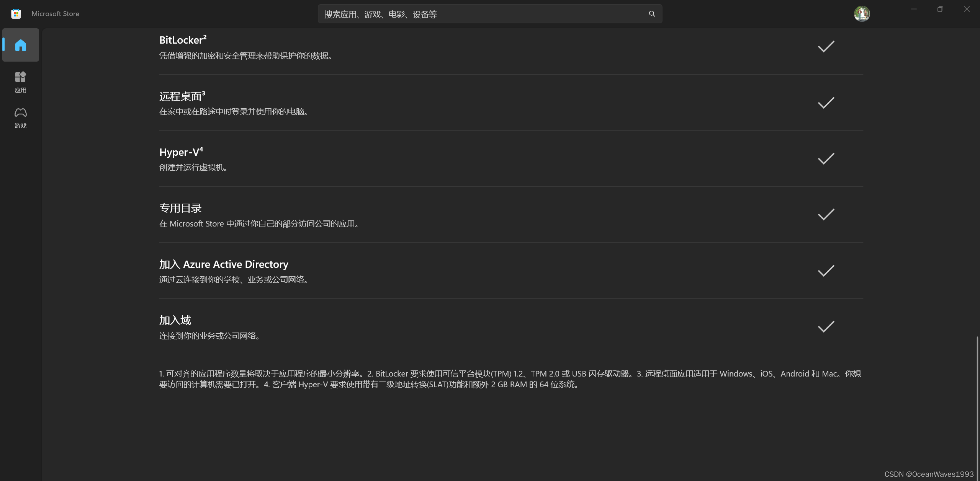The image size is (980, 481).
Task: Select the BitLocker feature title
Action: click(x=183, y=40)
